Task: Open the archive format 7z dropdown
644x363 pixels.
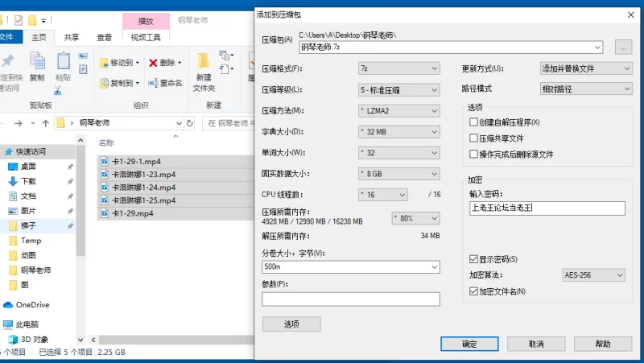Action: (398, 68)
